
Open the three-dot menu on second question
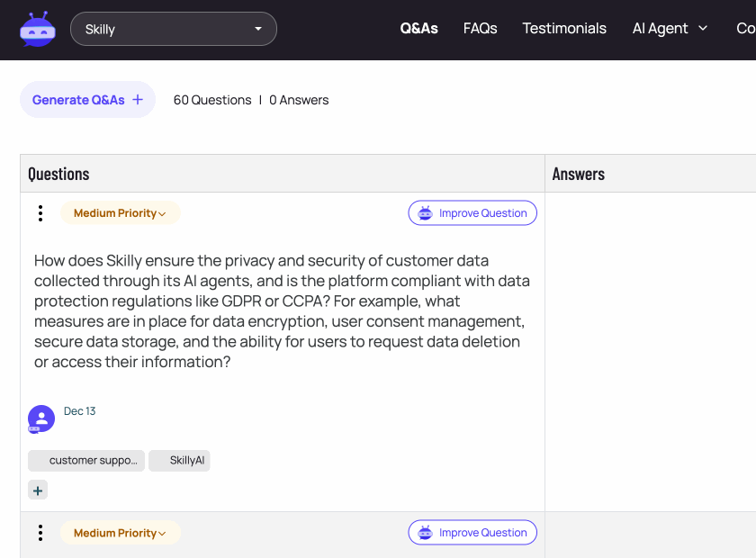(x=40, y=533)
